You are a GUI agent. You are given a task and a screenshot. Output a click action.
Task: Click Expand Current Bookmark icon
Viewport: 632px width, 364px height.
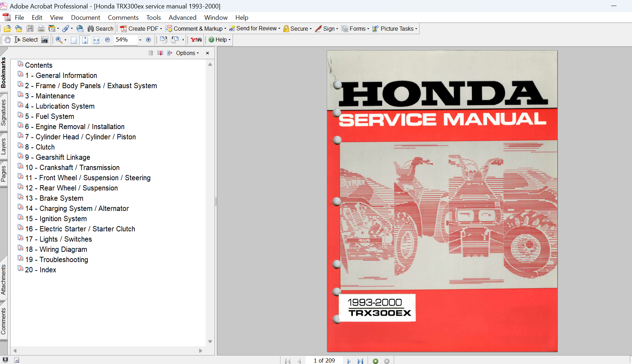170,53
